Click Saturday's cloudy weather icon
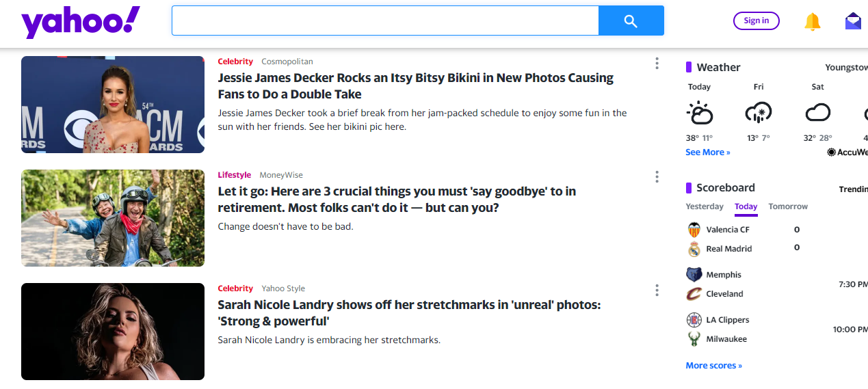 coord(817,113)
